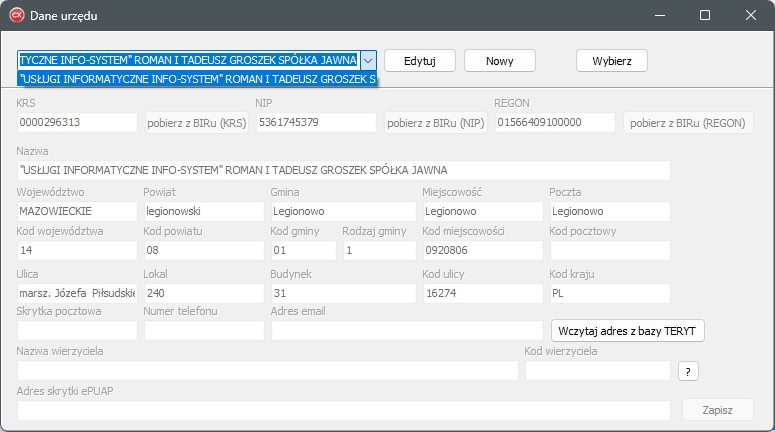Click the Wczytaj adres z bazy TERYT button
Image resolution: width=775 pixels, height=432 pixels.
(x=628, y=331)
